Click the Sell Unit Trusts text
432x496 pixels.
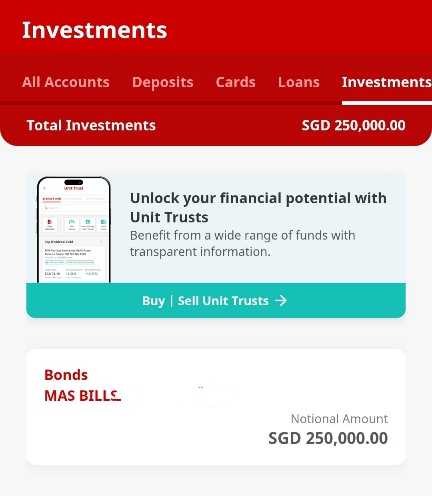[223, 301]
